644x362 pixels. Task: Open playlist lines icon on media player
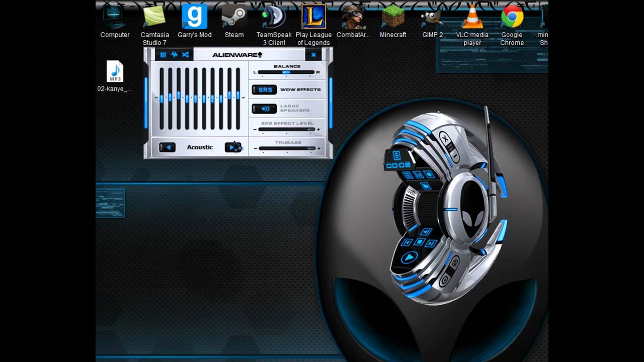point(408,174)
